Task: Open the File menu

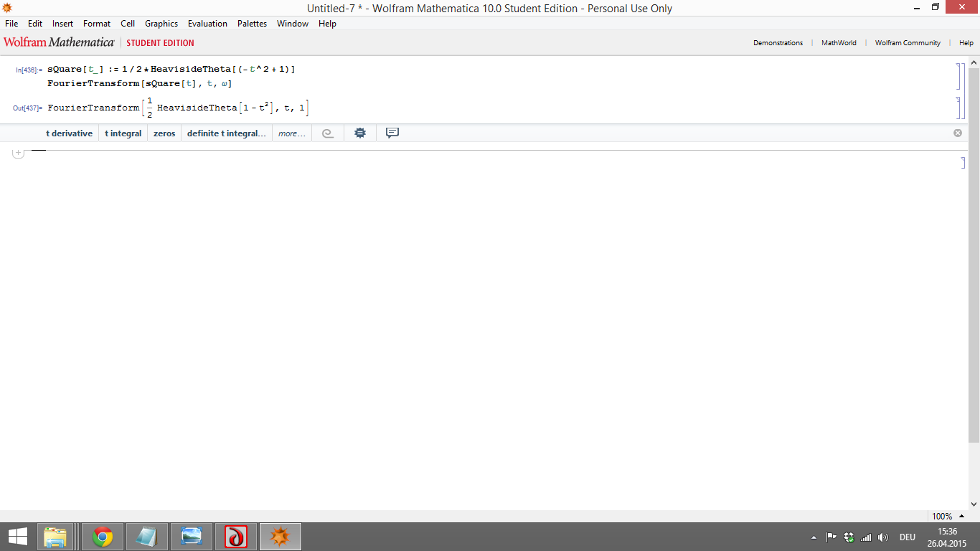Action: pos(11,24)
